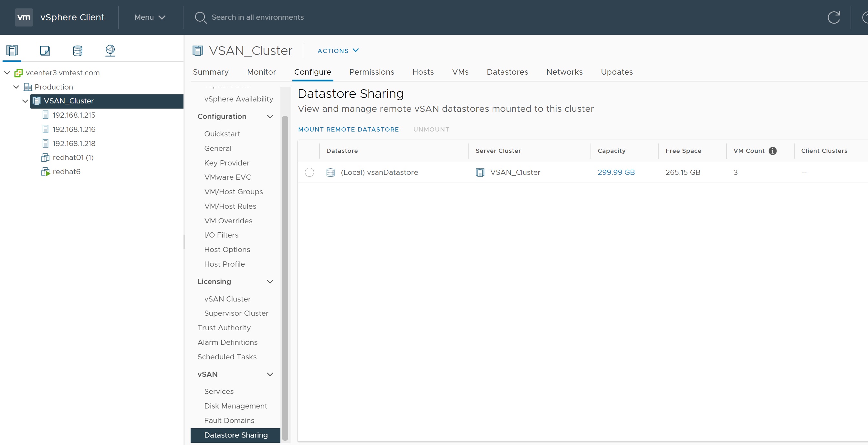Collapse the Licensing section
Viewport: 868px width, 445px height.
click(x=269, y=281)
